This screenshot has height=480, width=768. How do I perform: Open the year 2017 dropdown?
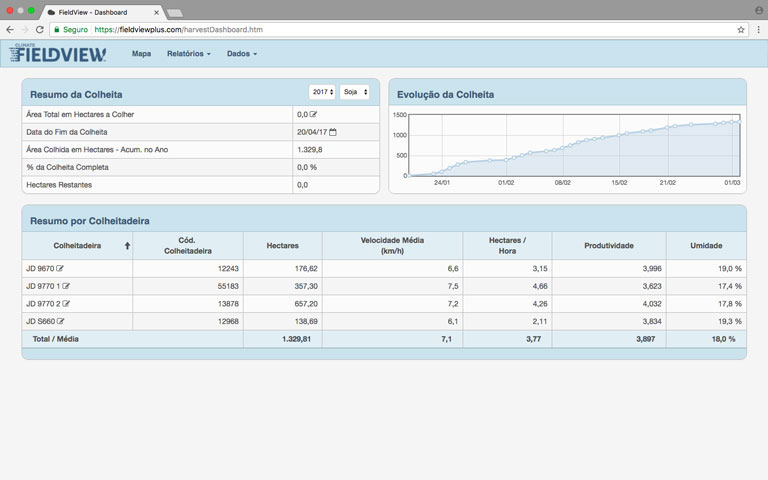pos(322,92)
